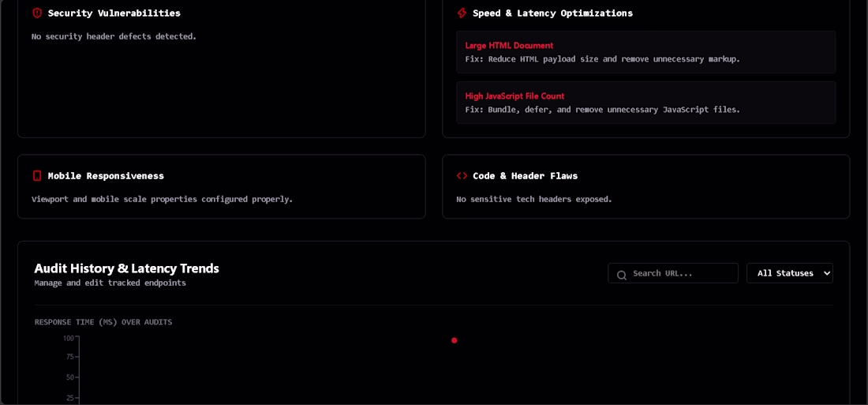Click the Audit History & Latency Trends title
The width and height of the screenshot is (868, 405).
point(127,268)
